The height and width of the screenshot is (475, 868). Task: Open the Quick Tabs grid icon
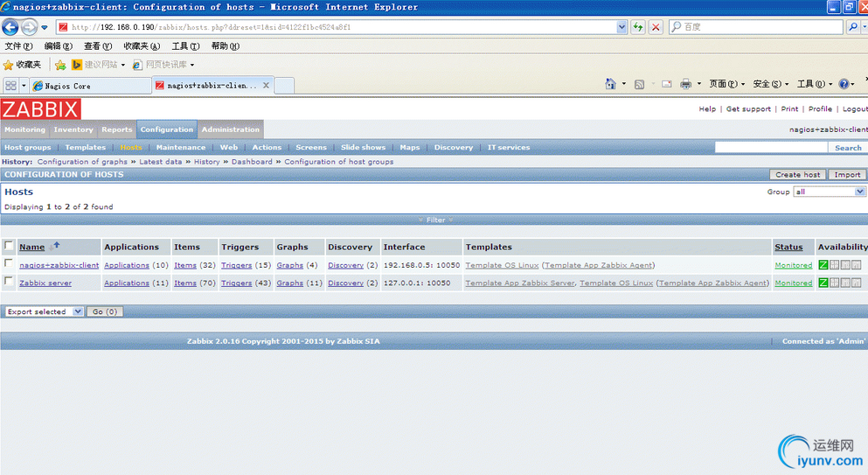[x=10, y=86]
